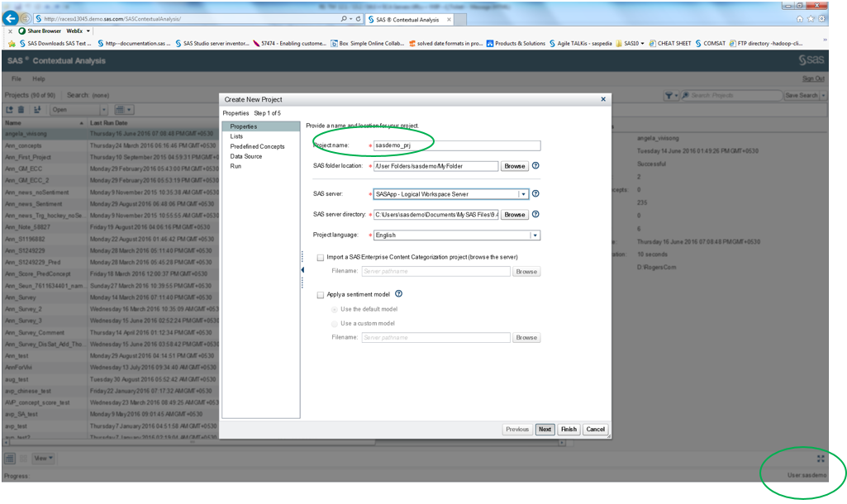Click the search magnifier in address bar
Viewport: 847px width, 504px height.
[344, 19]
